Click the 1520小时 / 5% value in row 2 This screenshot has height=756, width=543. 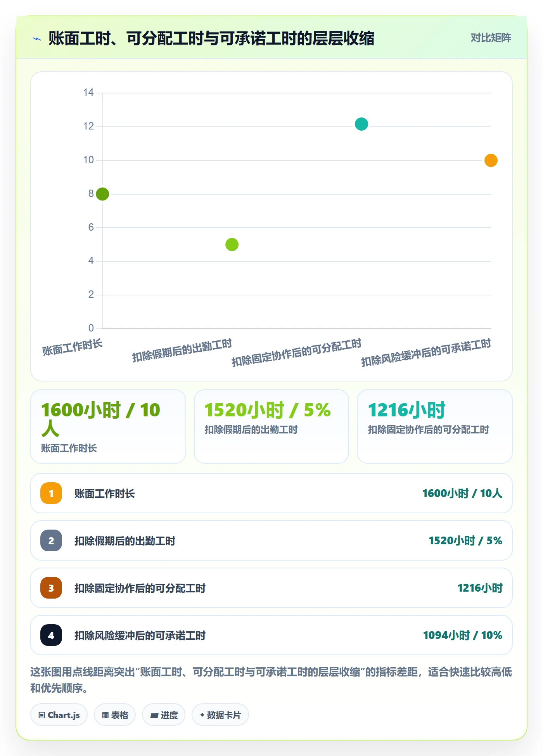click(x=465, y=540)
